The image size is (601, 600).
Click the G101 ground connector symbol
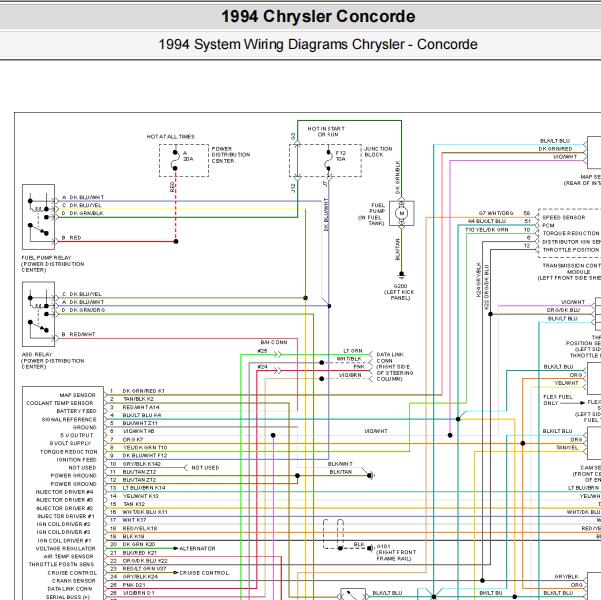pyautogui.click(x=370, y=548)
